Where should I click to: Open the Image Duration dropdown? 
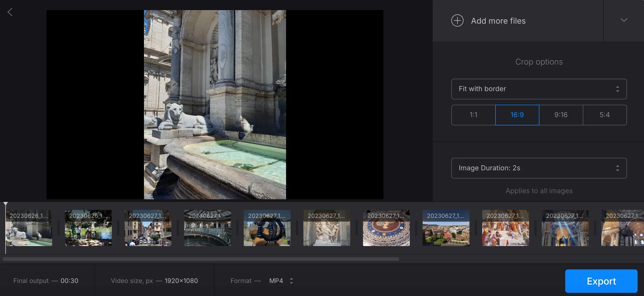(x=539, y=168)
